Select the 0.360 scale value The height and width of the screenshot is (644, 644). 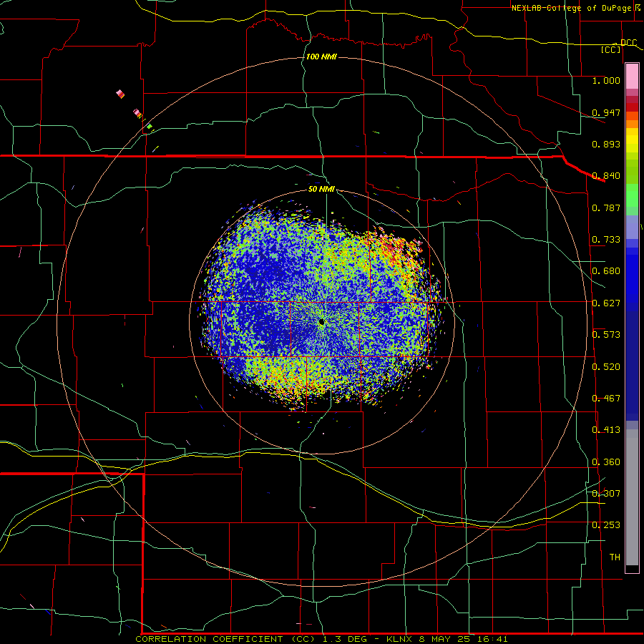(x=606, y=462)
